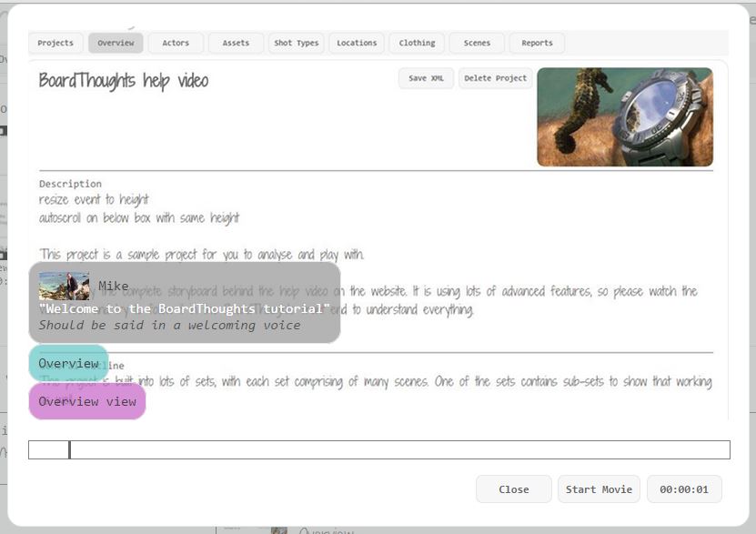Viewport: 756px width, 534px height.
Task: Click the "autoscroll on below box" description line
Action: [x=139, y=217]
